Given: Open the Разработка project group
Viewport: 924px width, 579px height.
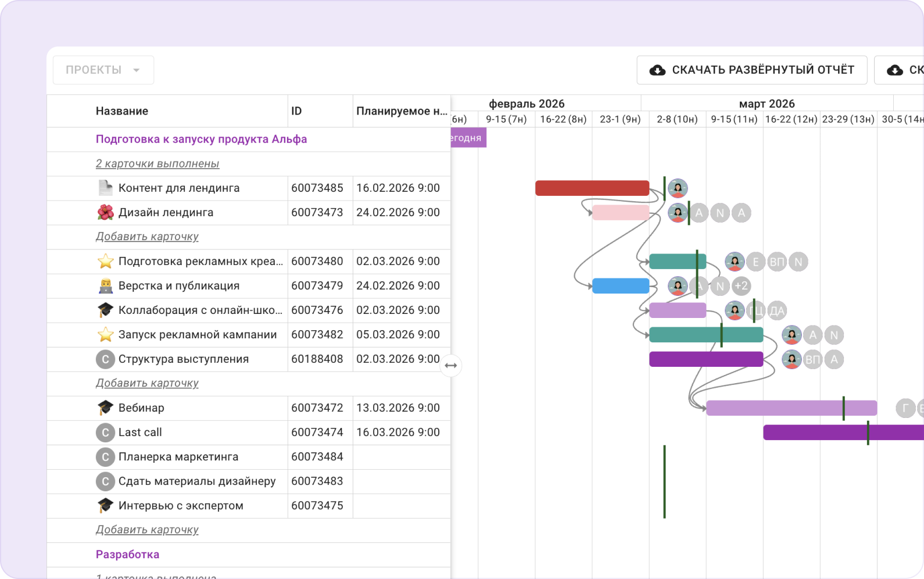Looking at the screenshot, I should coord(127,555).
